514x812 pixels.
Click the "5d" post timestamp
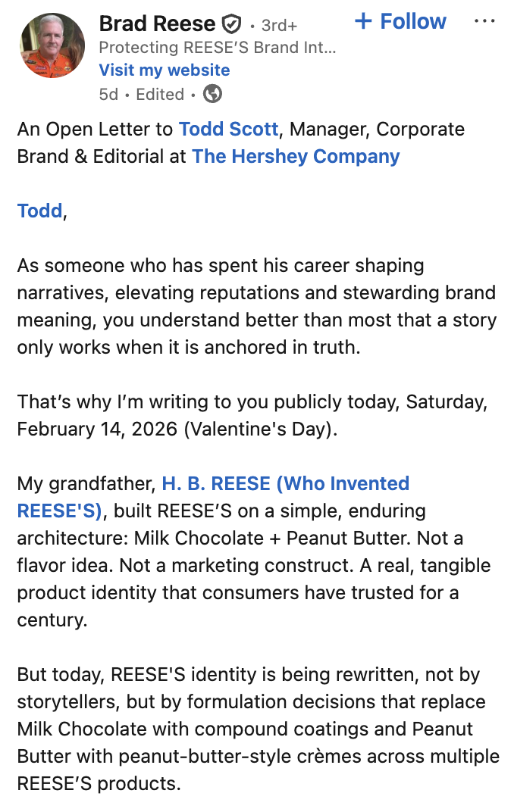point(108,94)
